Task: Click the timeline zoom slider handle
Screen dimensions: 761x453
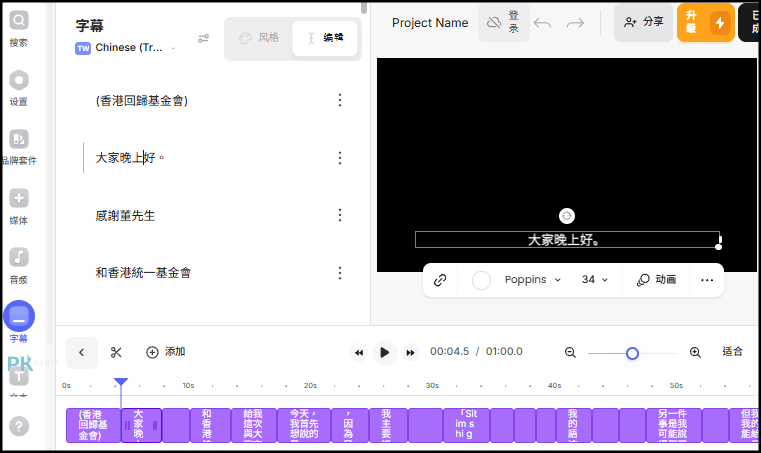Action: point(632,353)
